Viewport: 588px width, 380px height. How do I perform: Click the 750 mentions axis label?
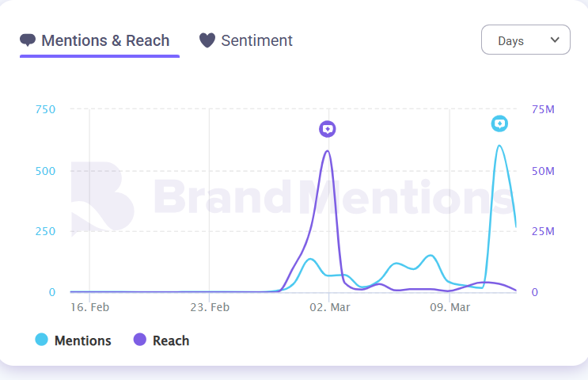tap(45, 109)
